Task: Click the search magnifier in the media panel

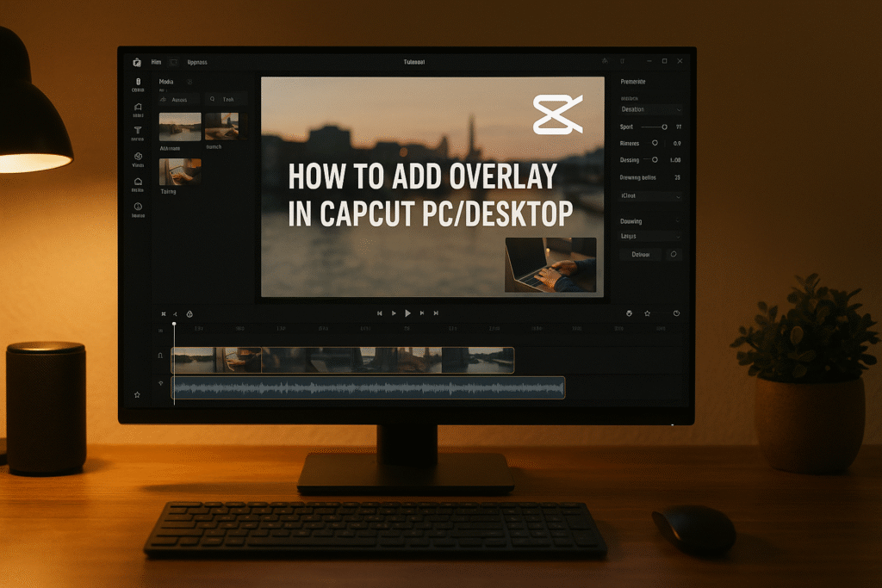Action: [212, 100]
